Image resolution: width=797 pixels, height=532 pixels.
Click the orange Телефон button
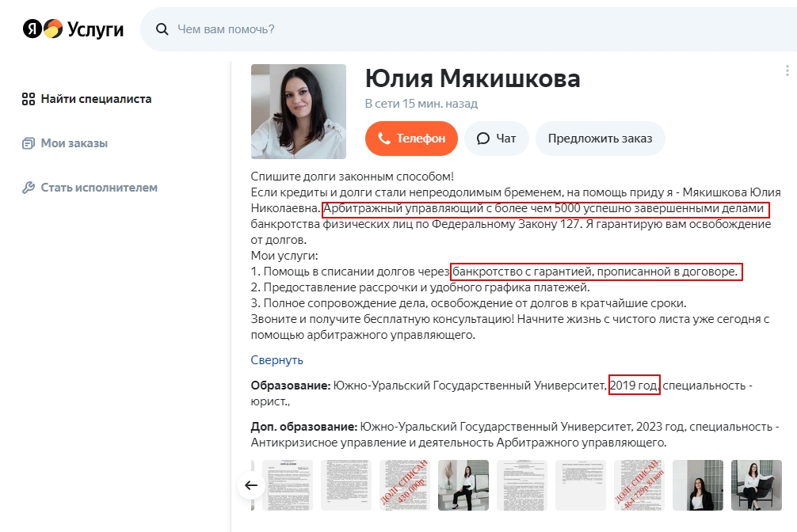tap(411, 139)
